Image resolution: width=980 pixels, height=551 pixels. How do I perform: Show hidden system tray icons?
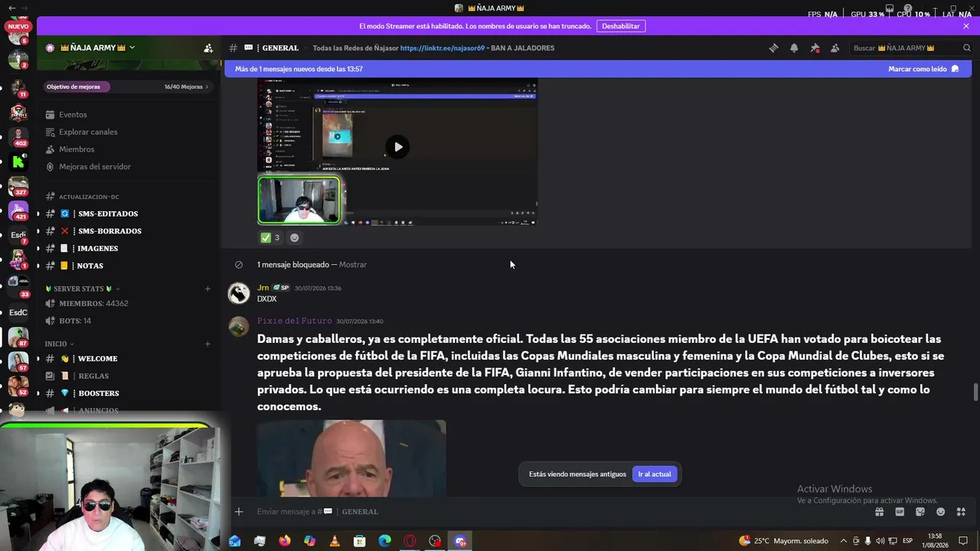pos(844,541)
